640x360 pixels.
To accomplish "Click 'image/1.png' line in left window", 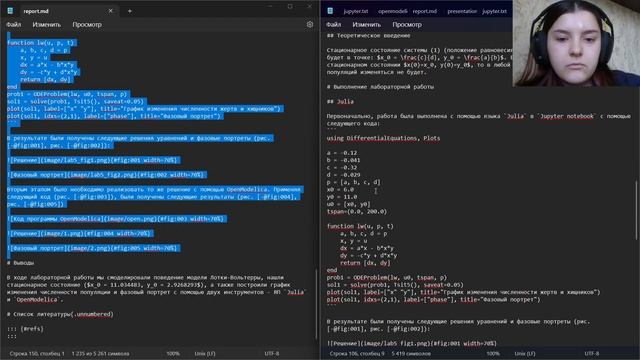I will [80, 233].
